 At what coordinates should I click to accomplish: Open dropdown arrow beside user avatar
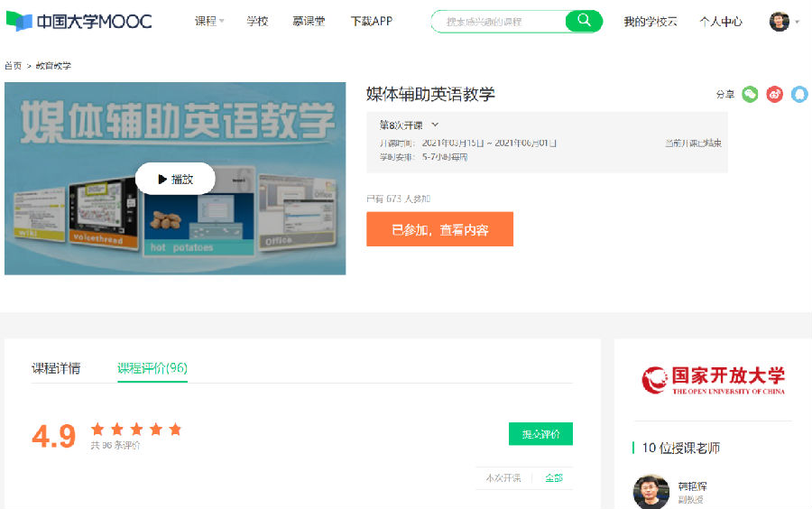pos(798,22)
